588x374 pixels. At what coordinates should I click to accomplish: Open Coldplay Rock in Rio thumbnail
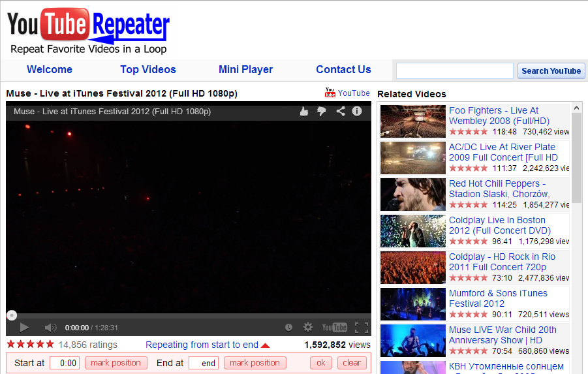[413, 268]
